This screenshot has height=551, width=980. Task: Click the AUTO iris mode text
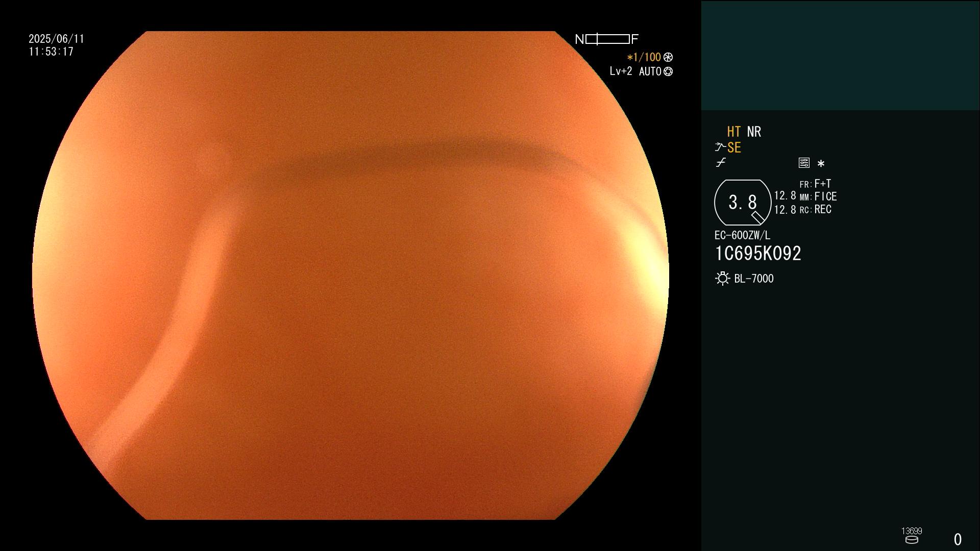click(x=650, y=71)
